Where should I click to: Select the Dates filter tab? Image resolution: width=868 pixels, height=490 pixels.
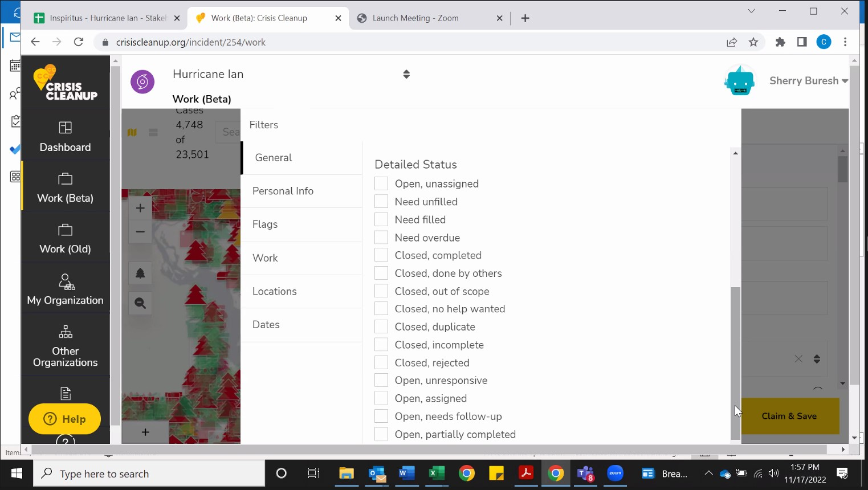[x=301, y=325]
